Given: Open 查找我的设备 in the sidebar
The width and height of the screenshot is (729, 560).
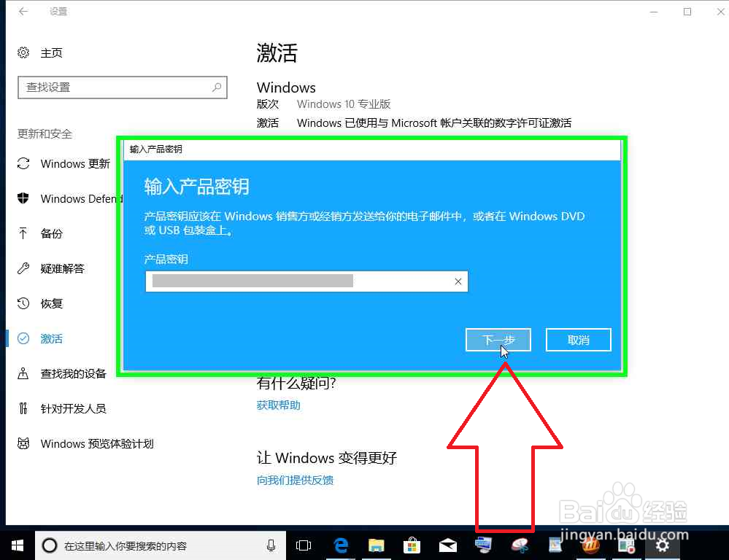Looking at the screenshot, I should tap(62, 373).
